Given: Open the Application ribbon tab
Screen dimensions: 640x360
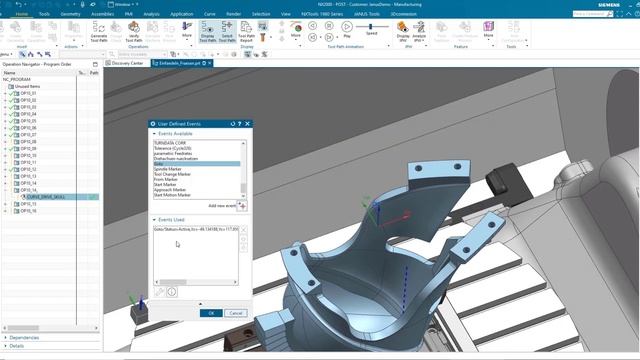Looking at the screenshot, I should (182, 14).
